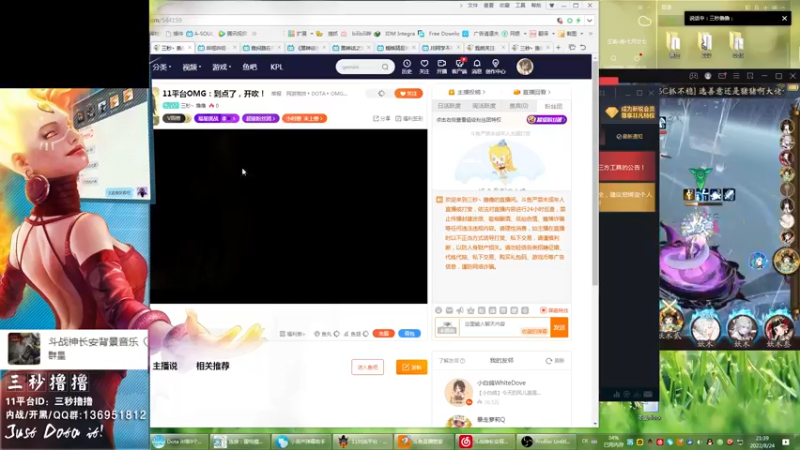Click the 开播 camera icon in navbar
Image resolution: width=800 pixels, height=450 pixels.
pos(442,64)
